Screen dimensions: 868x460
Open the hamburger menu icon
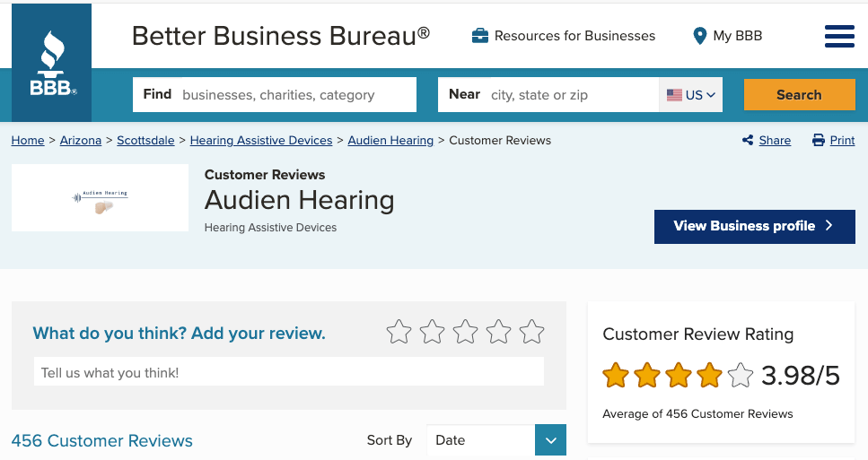pyautogui.click(x=838, y=36)
